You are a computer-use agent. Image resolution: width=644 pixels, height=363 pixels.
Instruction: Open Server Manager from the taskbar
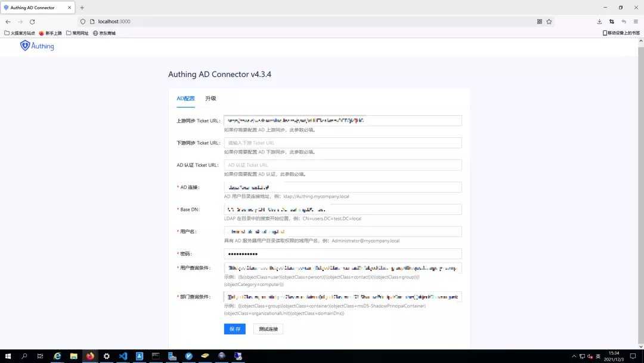tap(172, 356)
